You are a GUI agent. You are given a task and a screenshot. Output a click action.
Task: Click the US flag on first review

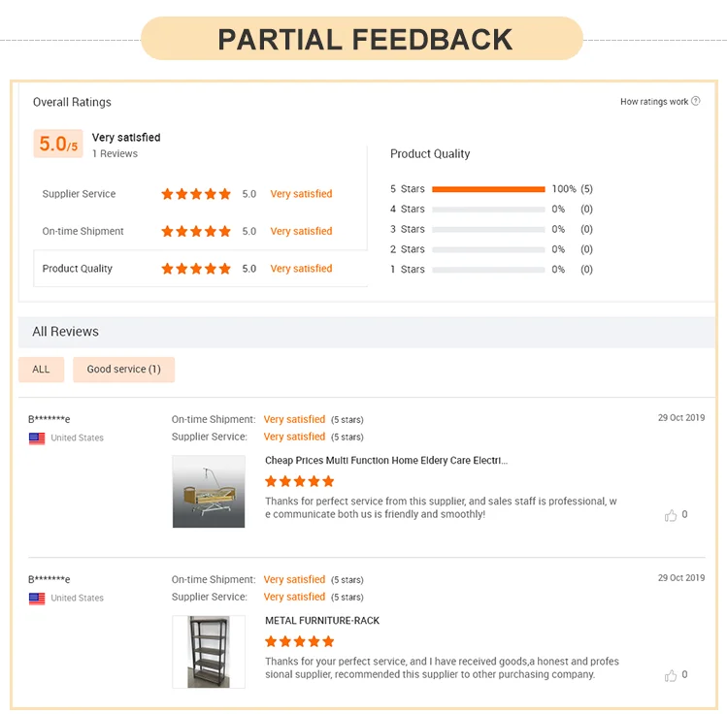(37, 438)
